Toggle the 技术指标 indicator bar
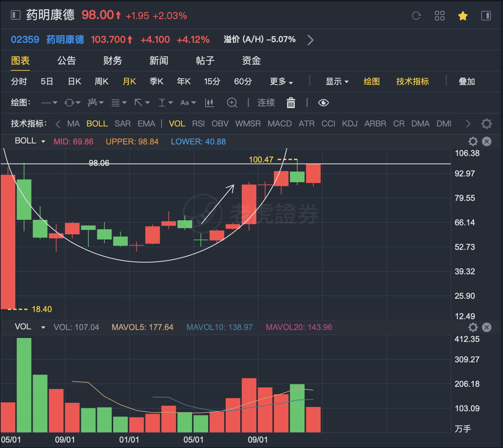 coord(413,82)
